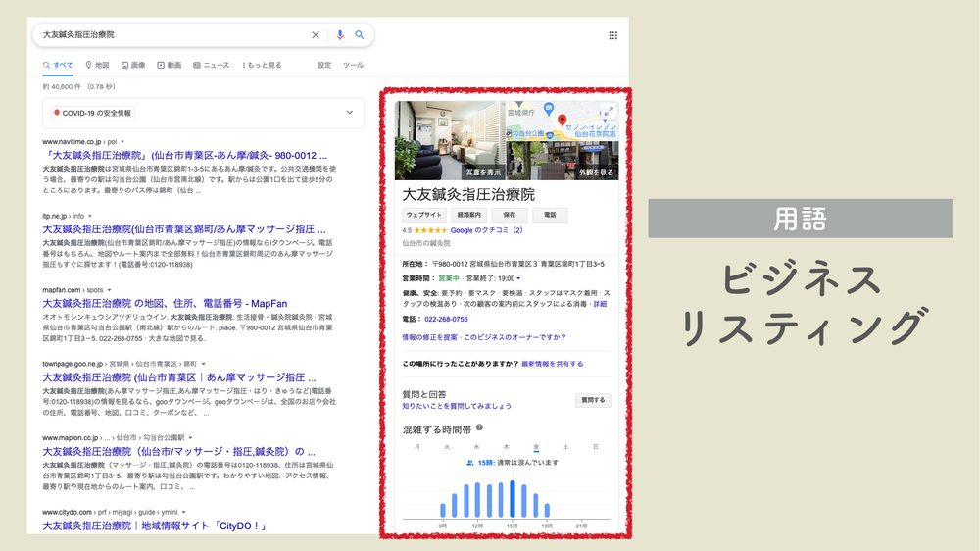The width and height of the screenshot is (980, 551).
Task: Click the result count text 約 40,600 件
Action: pyautogui.click(x=62, y=87)
